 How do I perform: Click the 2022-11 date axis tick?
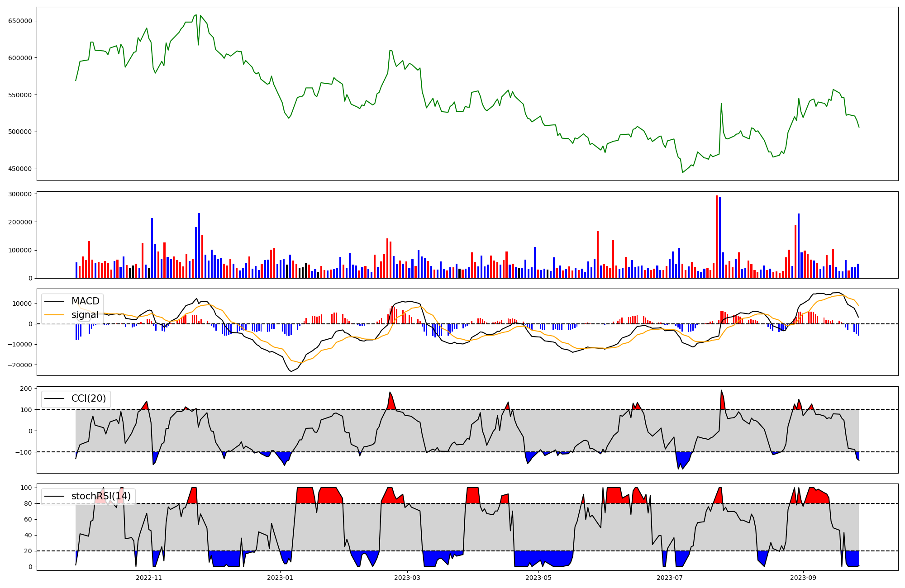pos(149,578)
